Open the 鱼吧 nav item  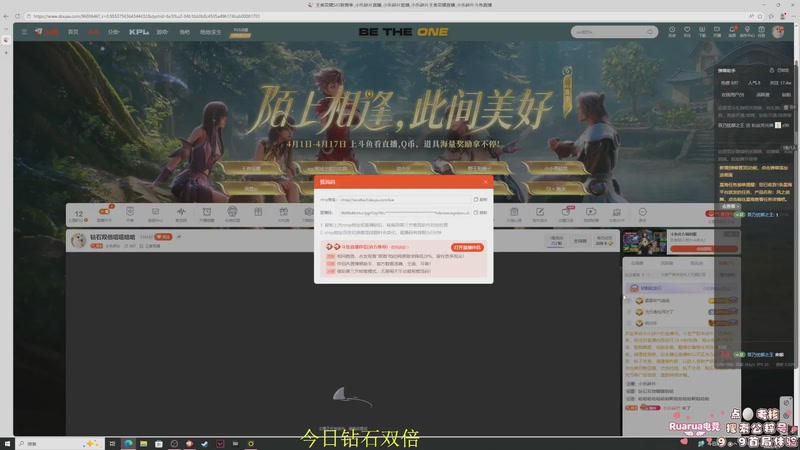click(x=184, y=32)
